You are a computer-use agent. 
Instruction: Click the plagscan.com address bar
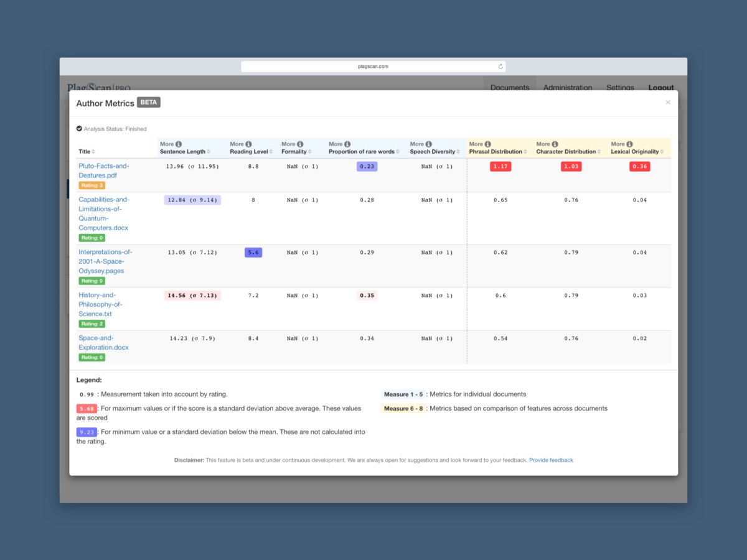click(x=373, y=67)
